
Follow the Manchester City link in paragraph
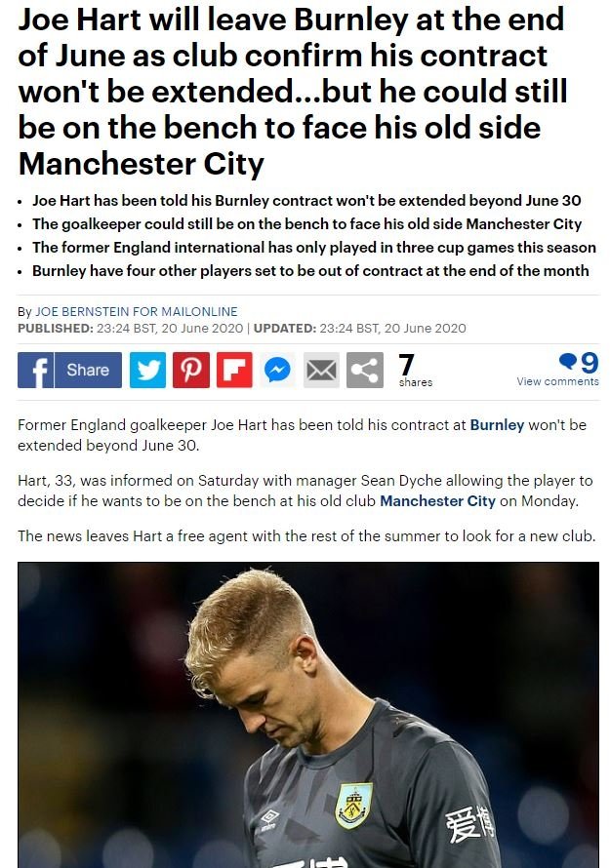point(437,501)
